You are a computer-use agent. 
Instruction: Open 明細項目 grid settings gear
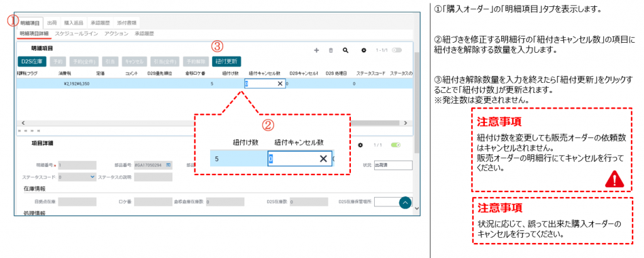[364, 50]
